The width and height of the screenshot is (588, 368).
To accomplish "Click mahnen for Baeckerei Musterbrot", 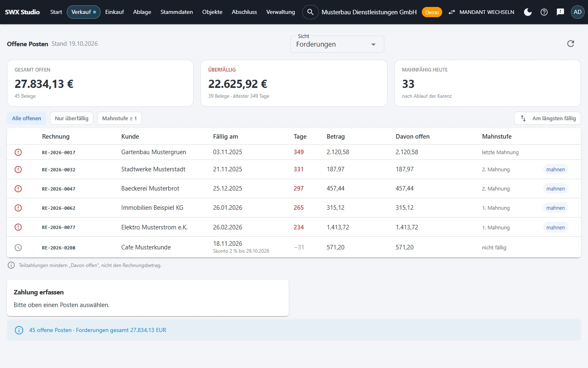I will pyautogui.click(x=555, y=188).
